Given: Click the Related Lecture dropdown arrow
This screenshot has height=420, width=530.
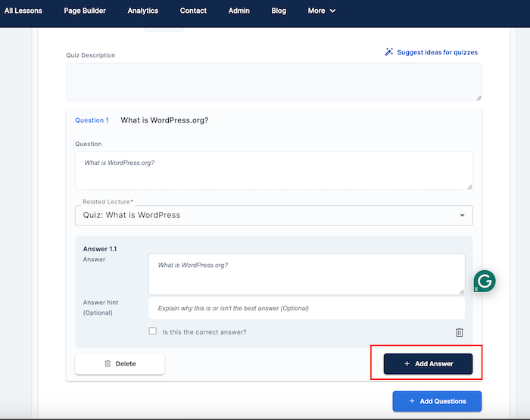Looking at the screenshot, I should click(462, 215).
